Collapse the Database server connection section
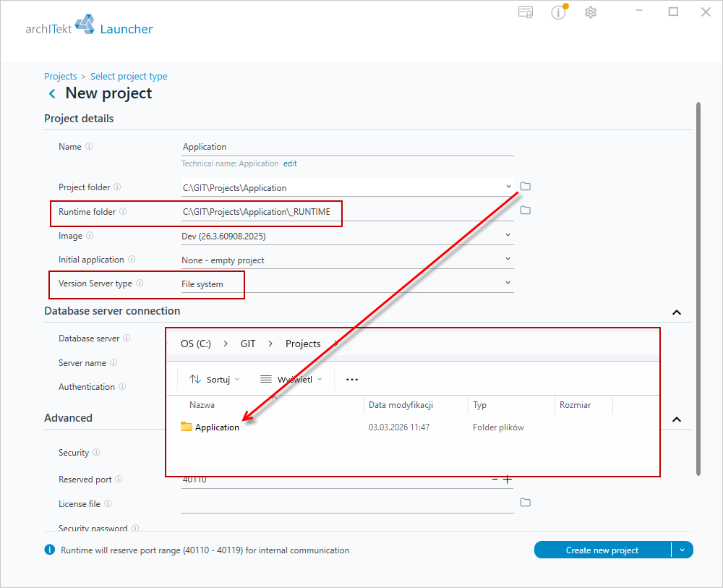723x588 pixels. pos(677,312)
